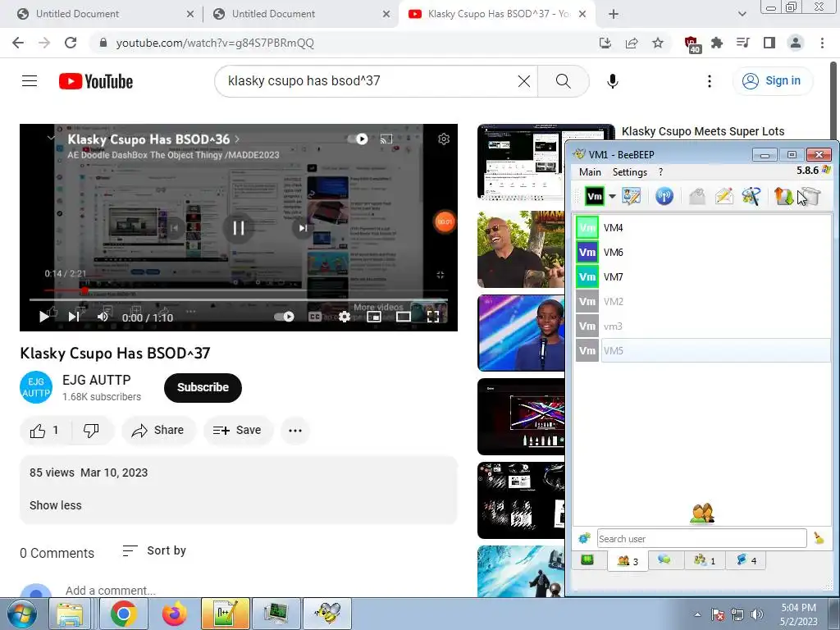This screenshot has width=840, height=630.
Task: Toggle the autoplay switch at video top
Action: pyautogui.click(x=358, y=139)
